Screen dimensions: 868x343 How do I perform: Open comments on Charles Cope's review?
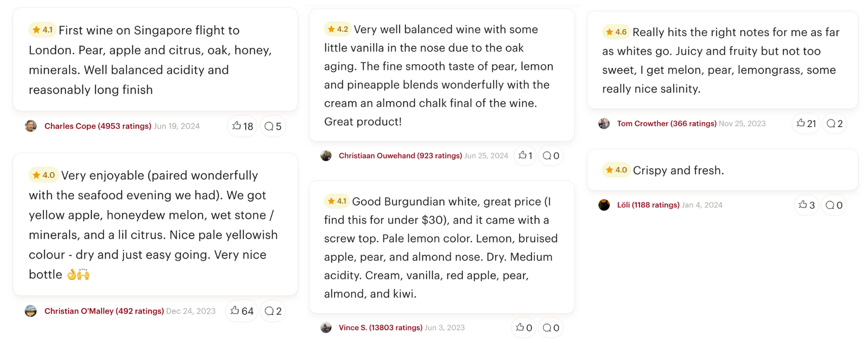tap(273, 126)
